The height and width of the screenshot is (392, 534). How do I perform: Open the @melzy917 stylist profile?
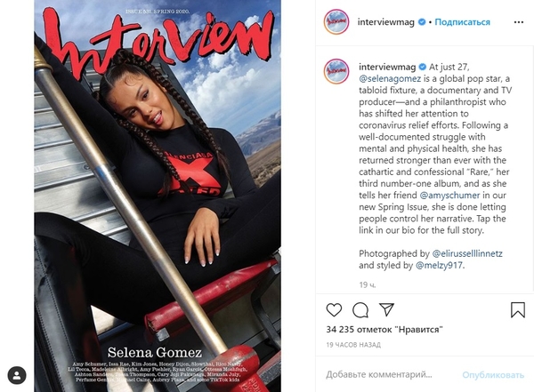point(439,266)
